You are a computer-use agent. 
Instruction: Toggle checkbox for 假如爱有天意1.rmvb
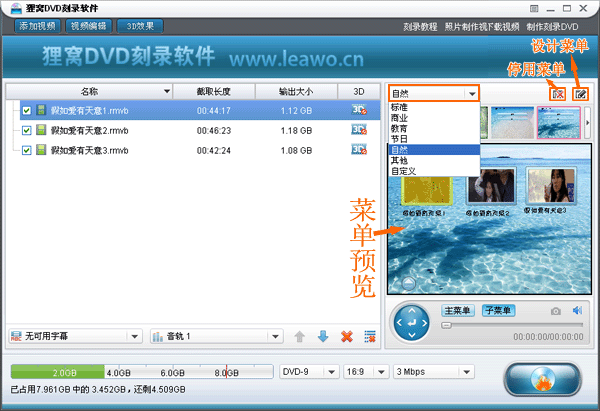[26, 111]
